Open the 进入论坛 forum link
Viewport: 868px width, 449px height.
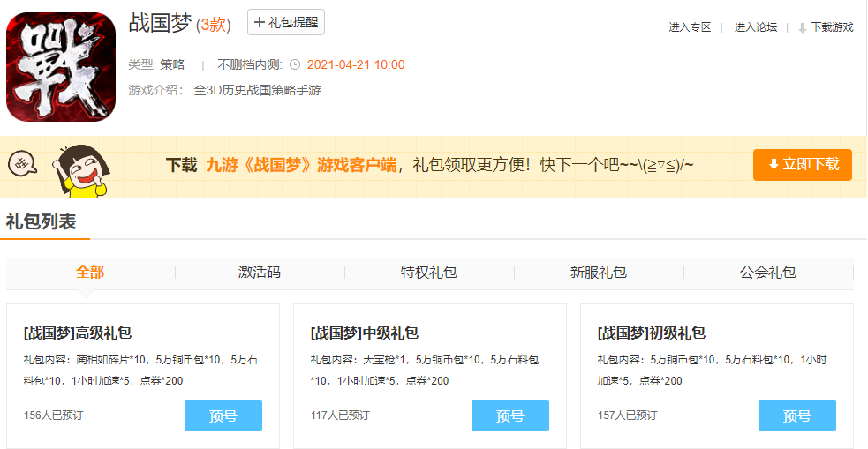(x=756, y=27)
